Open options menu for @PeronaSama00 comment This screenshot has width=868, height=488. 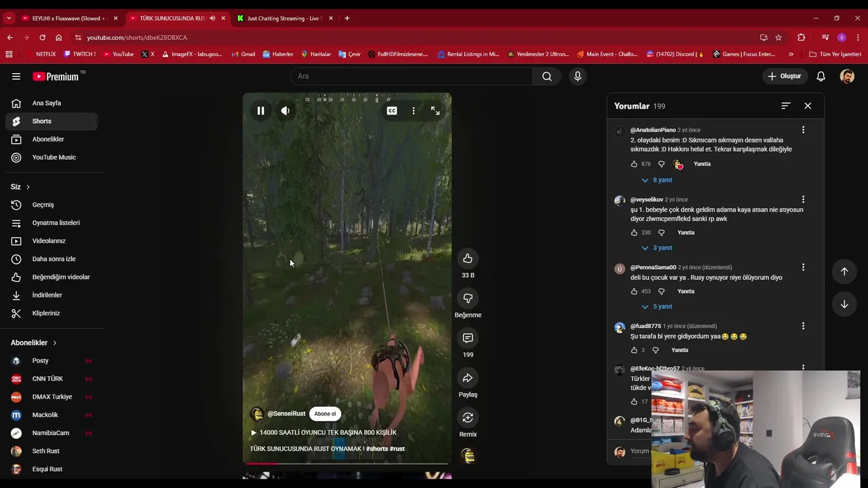pyautogui.click(x=803, y=267)
